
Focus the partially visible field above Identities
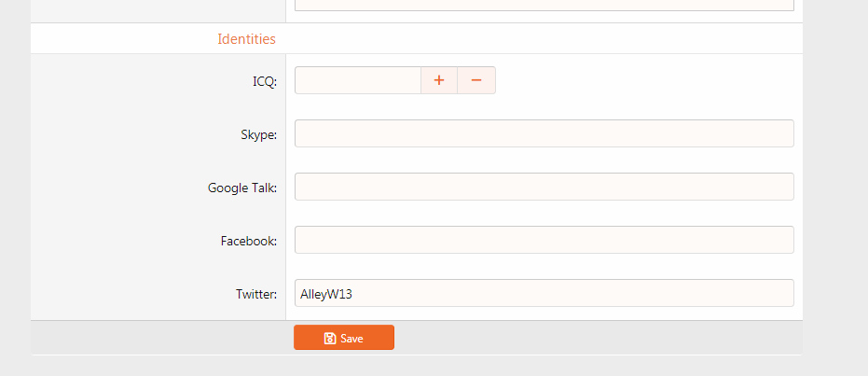pyautogui.click(x=544, y=5)
